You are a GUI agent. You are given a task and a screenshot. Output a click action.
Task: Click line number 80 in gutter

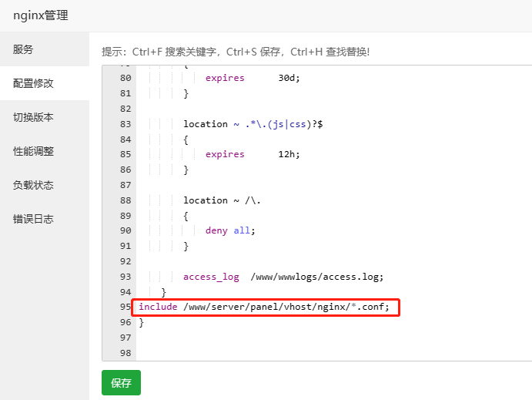[x=125, y=78]
